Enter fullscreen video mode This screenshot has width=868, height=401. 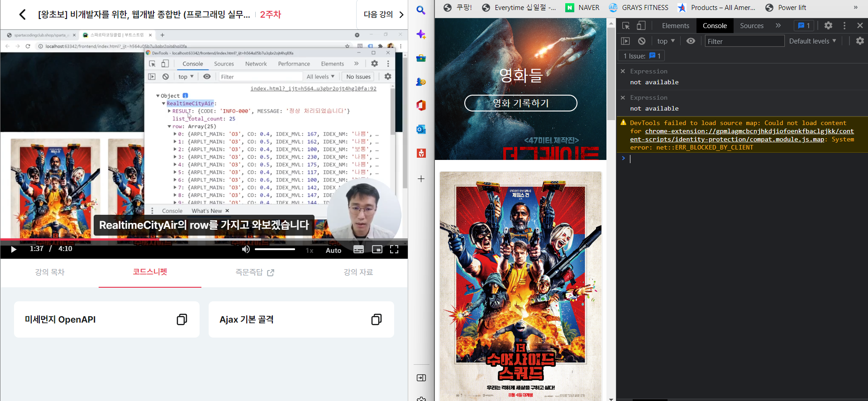[394, 249]
